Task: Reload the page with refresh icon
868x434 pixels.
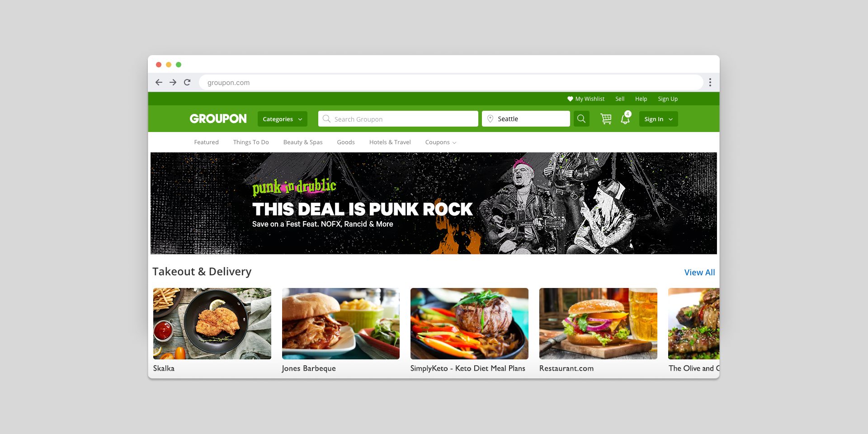Action: 187,82
